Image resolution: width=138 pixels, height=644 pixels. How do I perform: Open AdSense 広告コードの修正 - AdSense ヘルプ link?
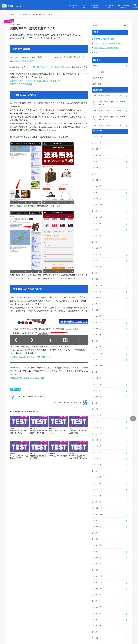[x=31, y=357]
